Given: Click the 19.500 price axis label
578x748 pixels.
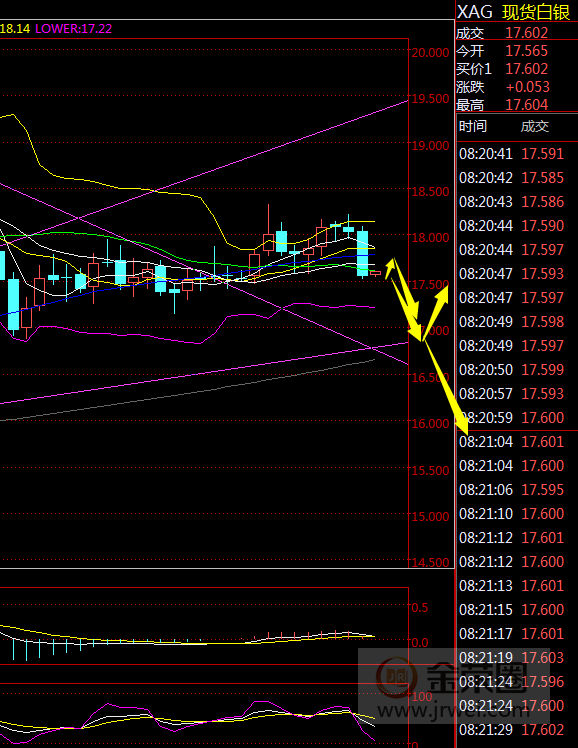Looking at the screenshot, I should tap(430, 99).
